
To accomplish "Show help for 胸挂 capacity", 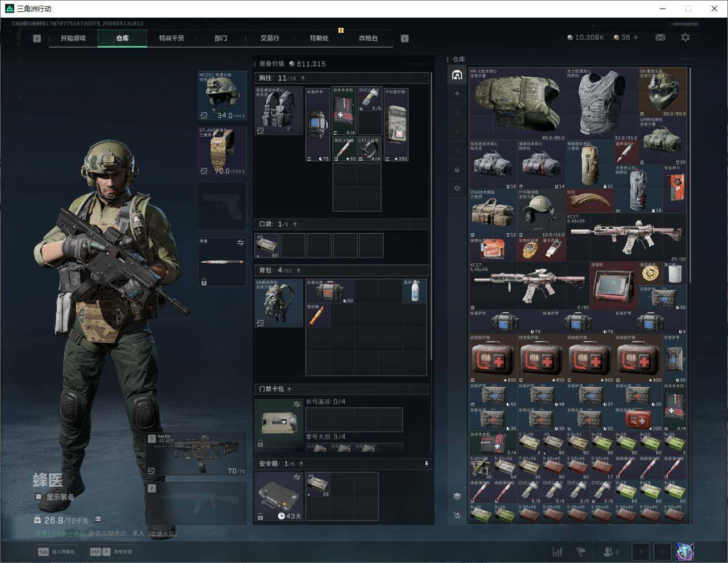I will (x=303, y=78).
